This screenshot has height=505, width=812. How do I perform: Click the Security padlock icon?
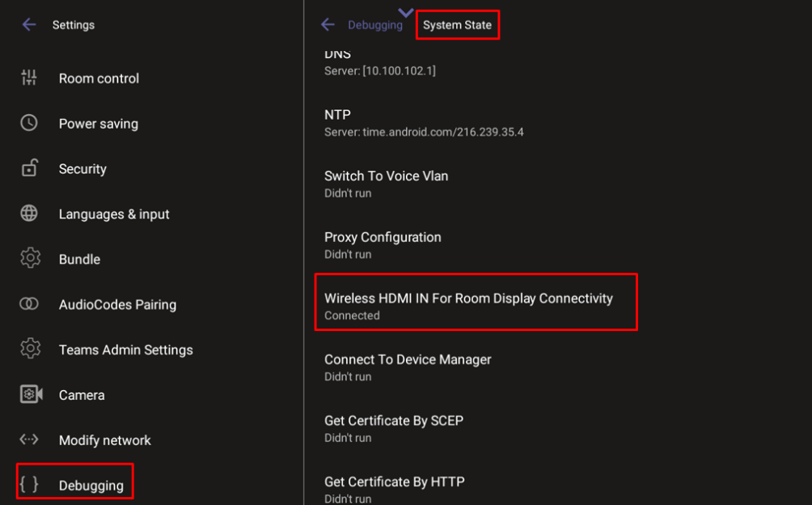pyautogui.click(x=29, y=168)
